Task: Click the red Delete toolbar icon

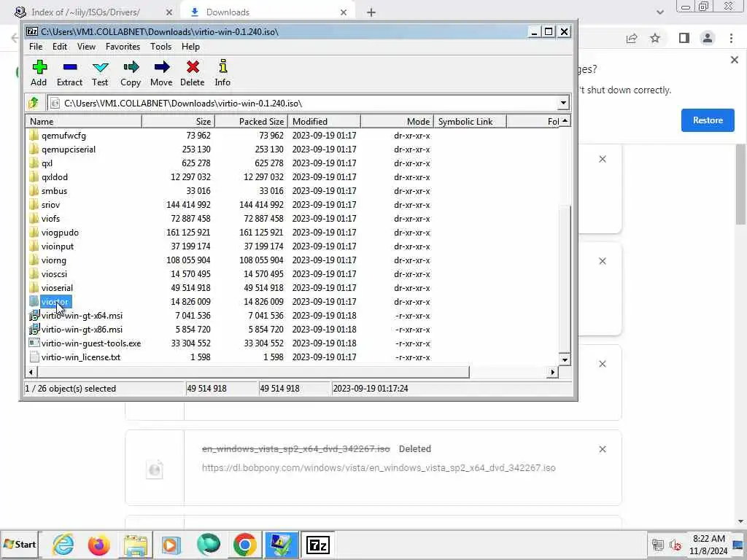Action: [193, 73]
